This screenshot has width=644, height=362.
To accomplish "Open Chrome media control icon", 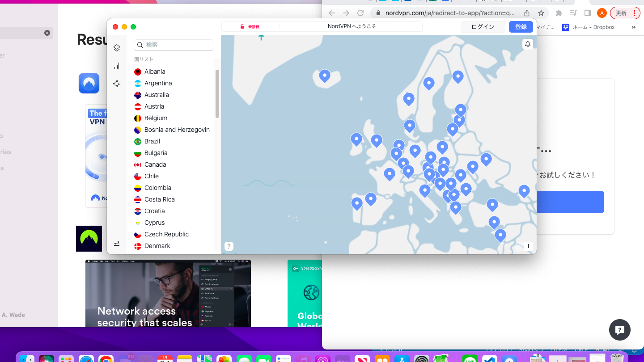I will (x=573, y=13).
